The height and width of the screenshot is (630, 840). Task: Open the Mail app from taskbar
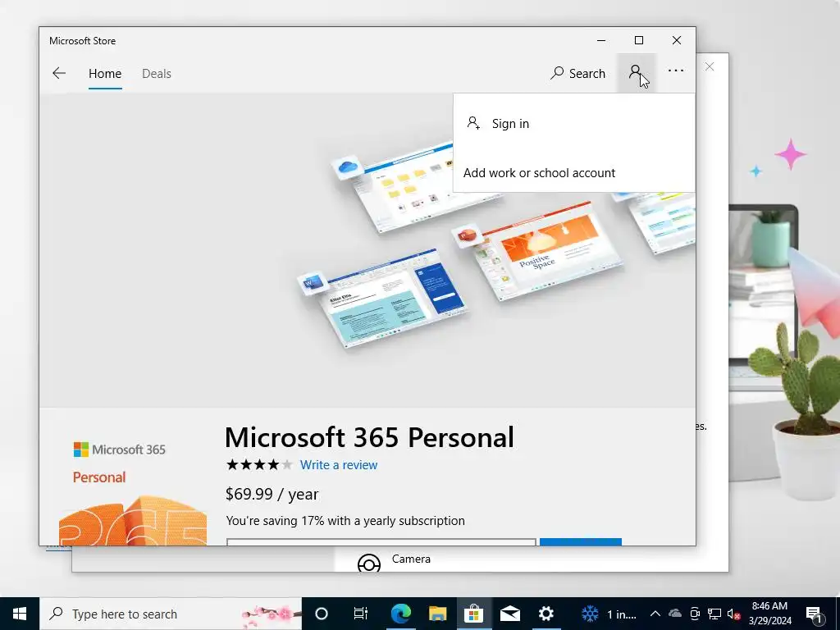click(x=510, y=614)
